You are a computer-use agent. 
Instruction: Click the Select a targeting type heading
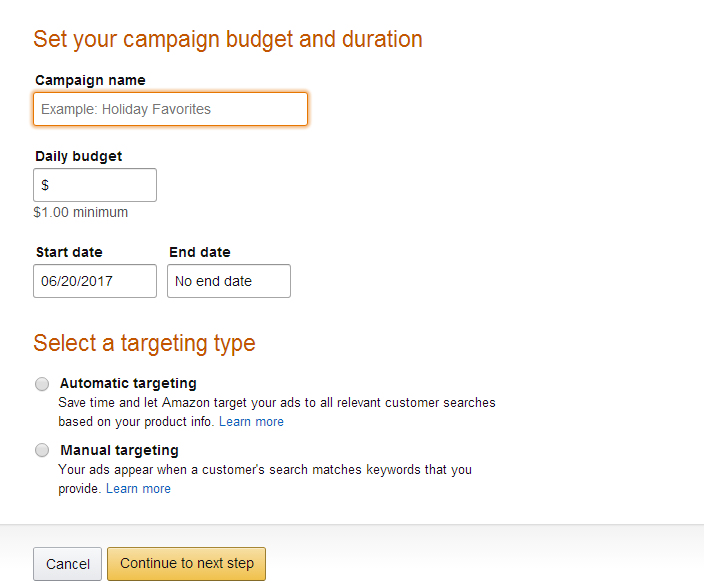144,344
